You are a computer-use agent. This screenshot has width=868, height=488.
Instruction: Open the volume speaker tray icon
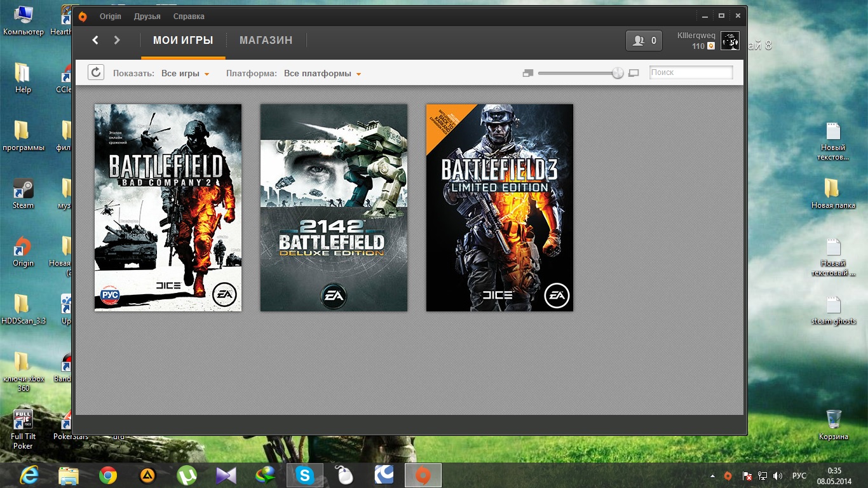coord(778,476)
